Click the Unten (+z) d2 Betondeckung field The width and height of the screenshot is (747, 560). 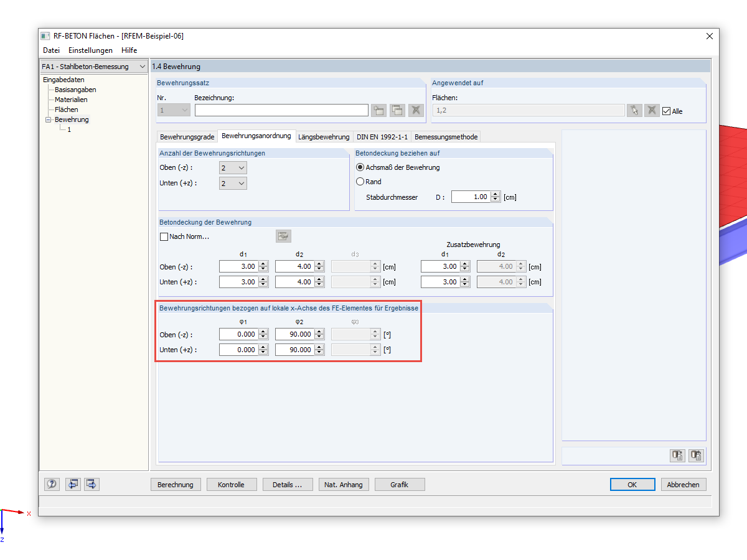[x=294, y=282]
